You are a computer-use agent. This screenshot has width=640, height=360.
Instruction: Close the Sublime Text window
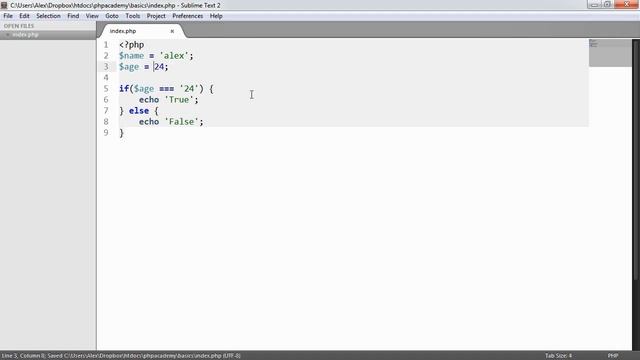(626, 4)
